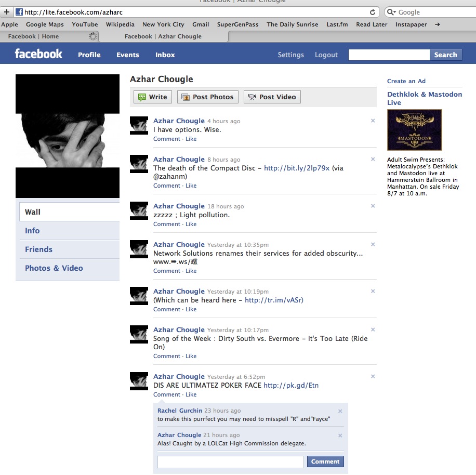Click Logout in the top navigation
The image size is (476, 475).
(326, 55)
